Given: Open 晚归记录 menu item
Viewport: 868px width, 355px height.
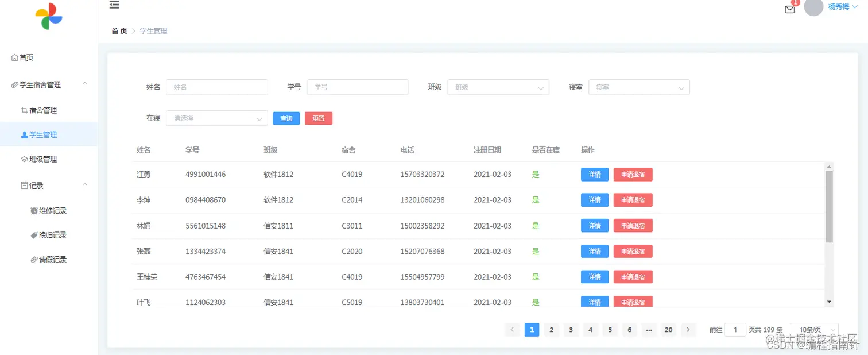Looking at the screenshot, I should (49, 235).
